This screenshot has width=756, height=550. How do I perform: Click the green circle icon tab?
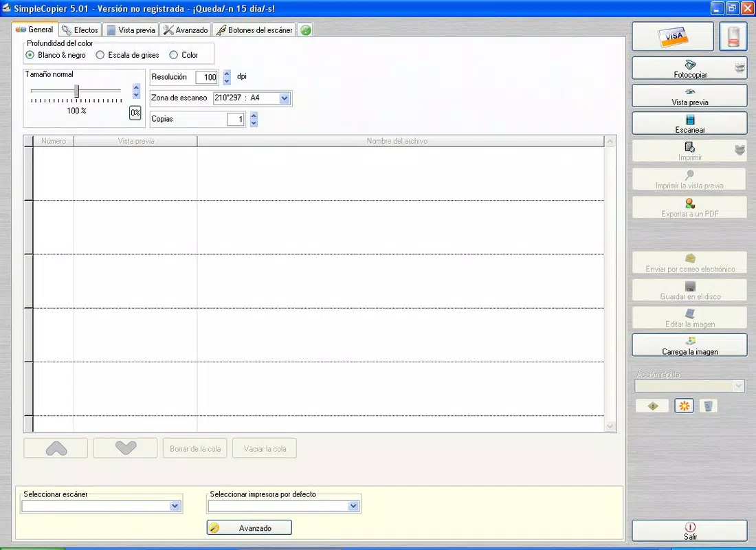coord(305,30)
